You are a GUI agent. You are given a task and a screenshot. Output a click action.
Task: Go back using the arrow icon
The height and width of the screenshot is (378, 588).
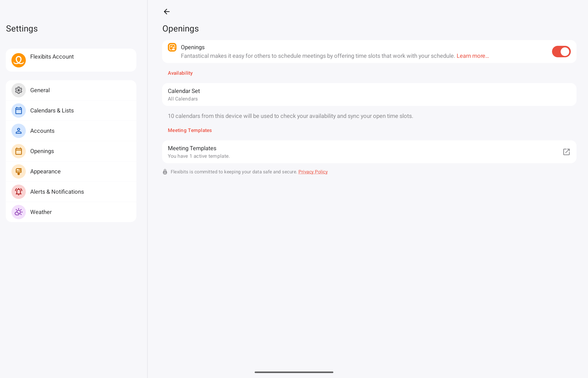coord(167,11)
